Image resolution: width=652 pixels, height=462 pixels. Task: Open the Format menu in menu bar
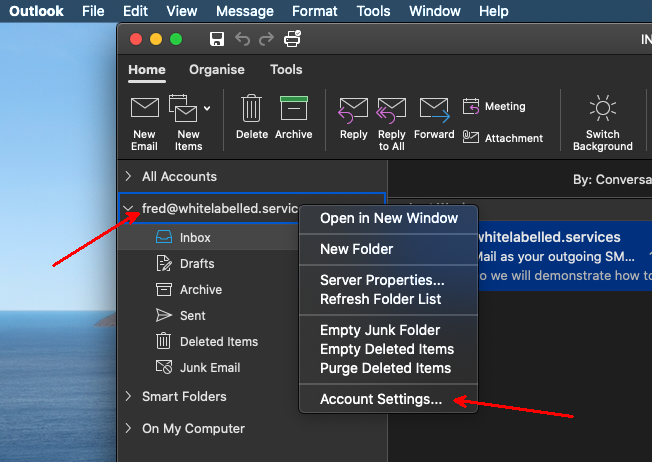[314, 11]
